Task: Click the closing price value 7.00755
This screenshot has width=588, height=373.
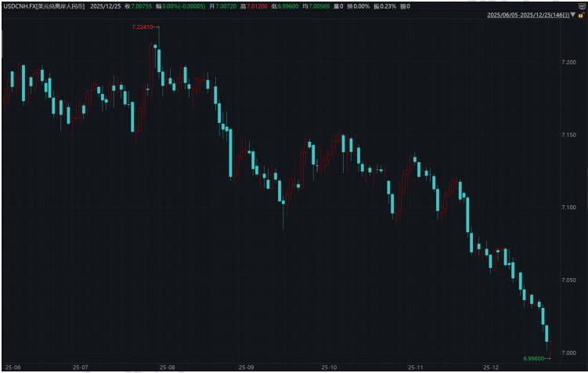Action: point(141,5)
